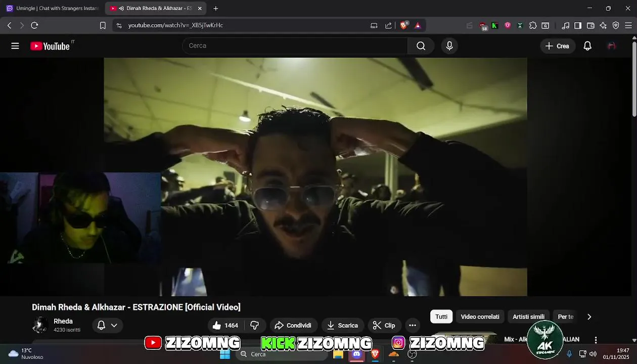Screen dimensions: 637x364
Task: Switch to the Umingle chat tab
Action: pyautogui.click(x=53, y=9)
